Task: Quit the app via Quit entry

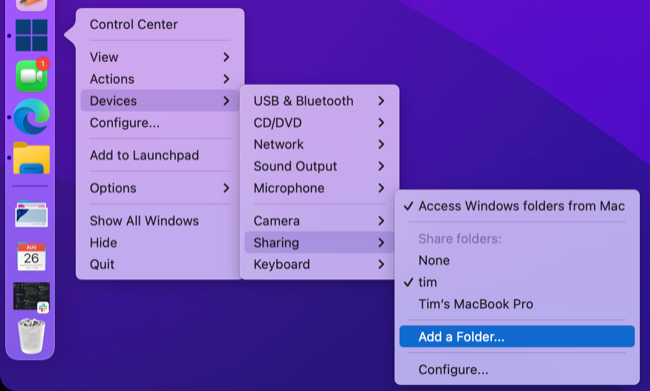Action: [x=160, y=264]
